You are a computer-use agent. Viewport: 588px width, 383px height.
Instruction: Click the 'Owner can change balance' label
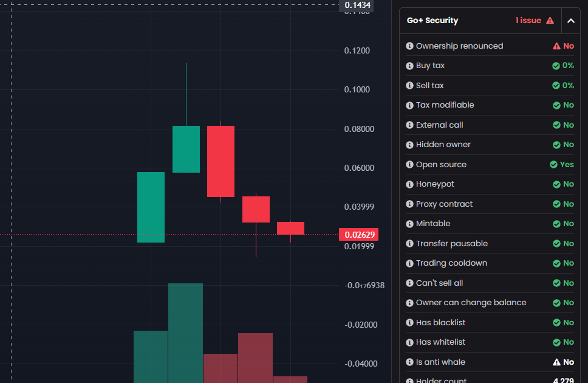pyautogui.click(x=471, y=303)
